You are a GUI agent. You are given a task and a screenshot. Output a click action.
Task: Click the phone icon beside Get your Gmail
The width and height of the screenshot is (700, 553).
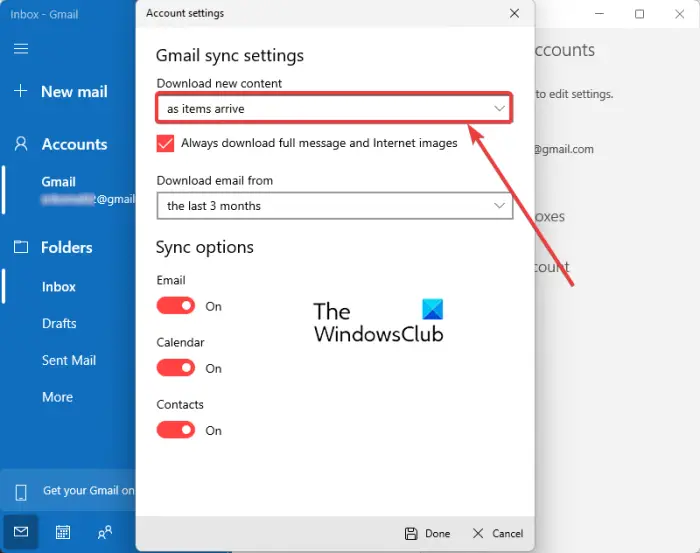click(21, 492)
